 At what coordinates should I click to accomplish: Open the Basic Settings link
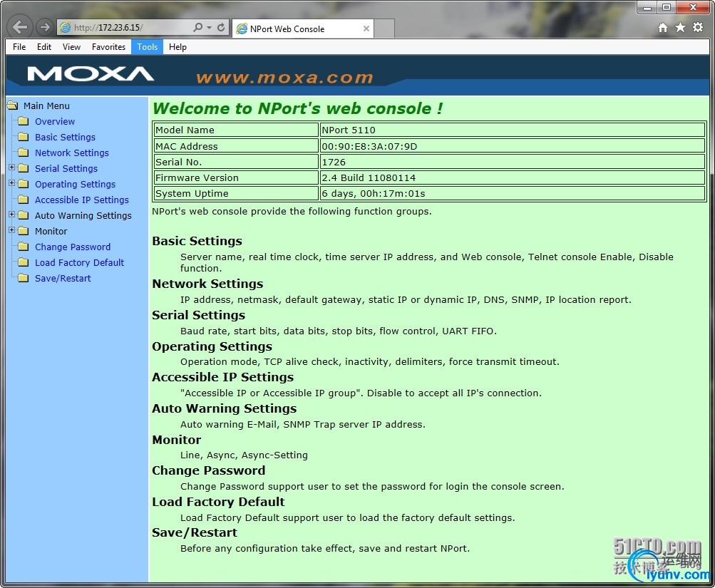(65, 137)
